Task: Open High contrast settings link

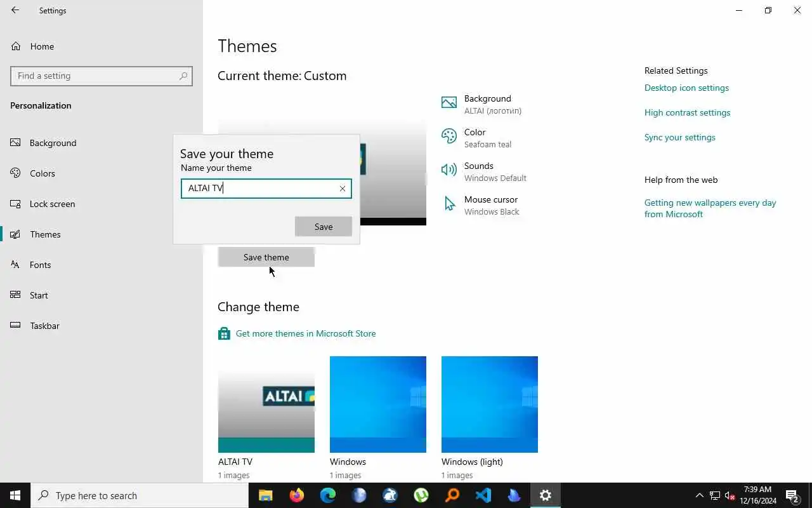Action: click(687, 112)
